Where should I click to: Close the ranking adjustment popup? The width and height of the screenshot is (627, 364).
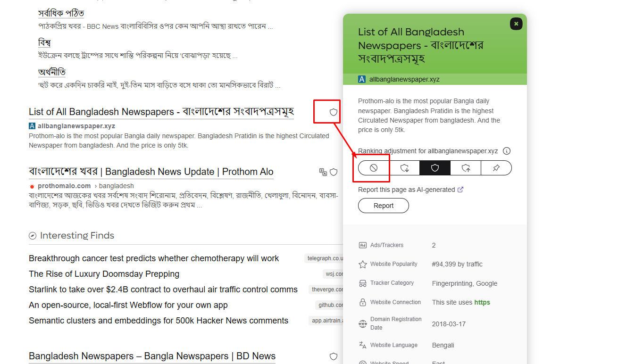[x=516, y=23]
